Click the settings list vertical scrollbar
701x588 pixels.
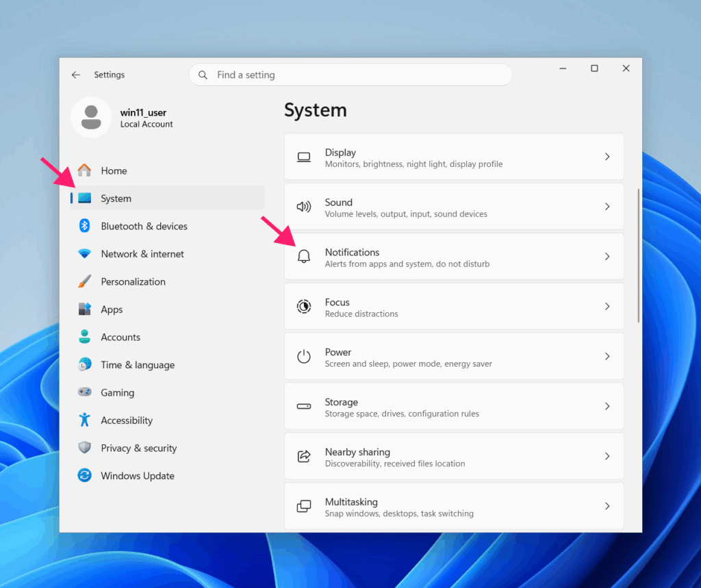click(x=638, y=255)
